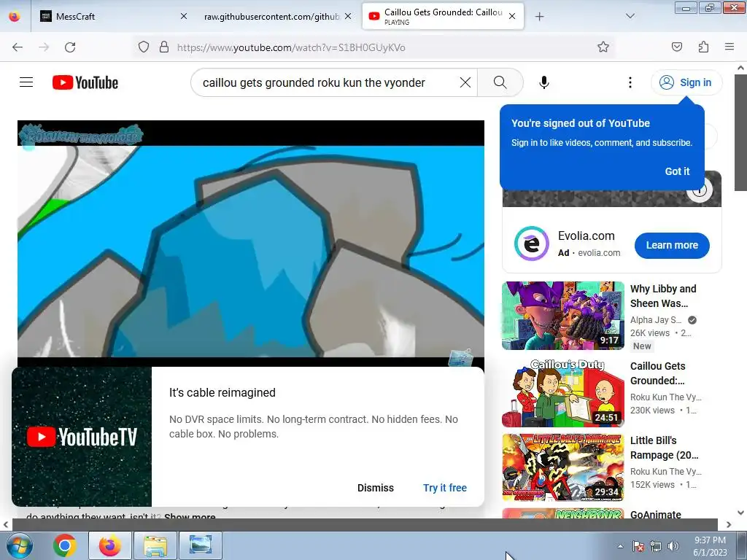Reload the page
Image resolution: width=747 pixels, height=560 pixels.
click(70, 47)
